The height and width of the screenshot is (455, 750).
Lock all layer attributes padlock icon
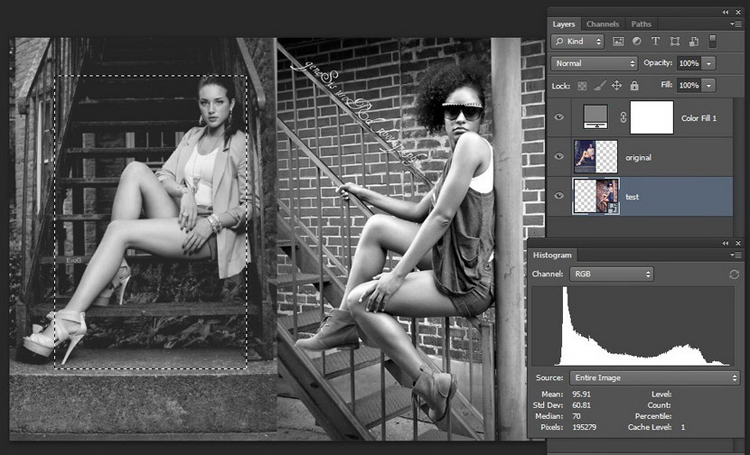point(634,86)
